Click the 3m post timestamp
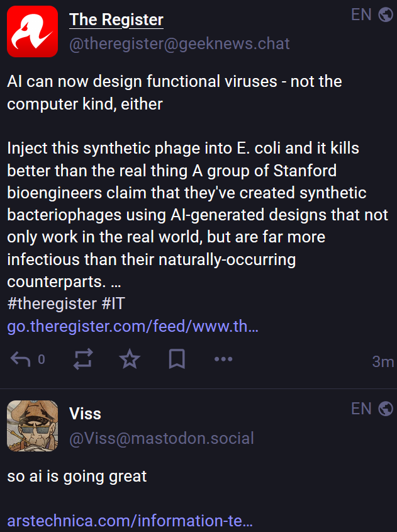The width and height of the screenshot is (397, 532). pyautogui.click(x=383, y=361)
